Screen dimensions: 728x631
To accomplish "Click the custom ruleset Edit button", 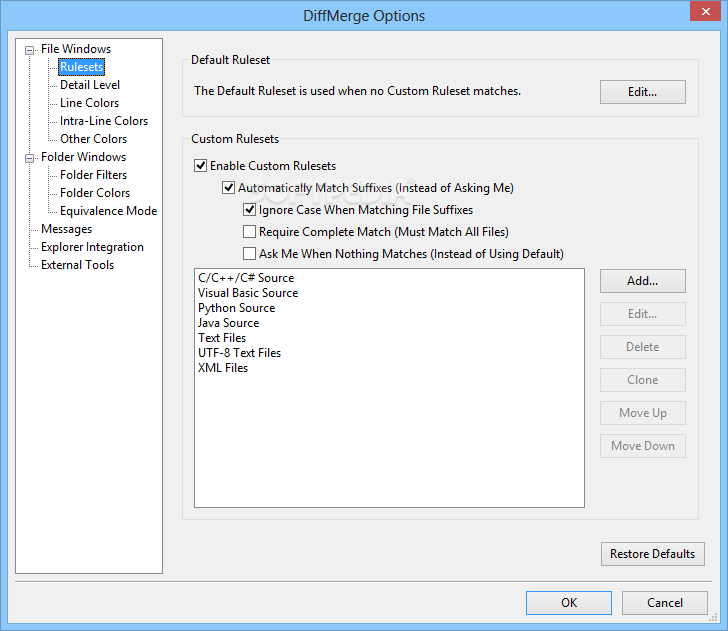I will [x=643, y=314].
